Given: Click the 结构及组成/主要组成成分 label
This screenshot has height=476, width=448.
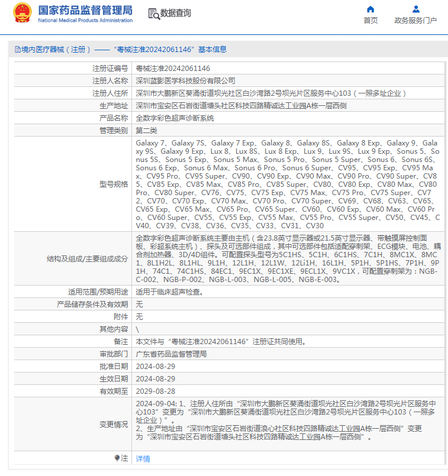Looking at the screenshot, I should tap(87, 258).
